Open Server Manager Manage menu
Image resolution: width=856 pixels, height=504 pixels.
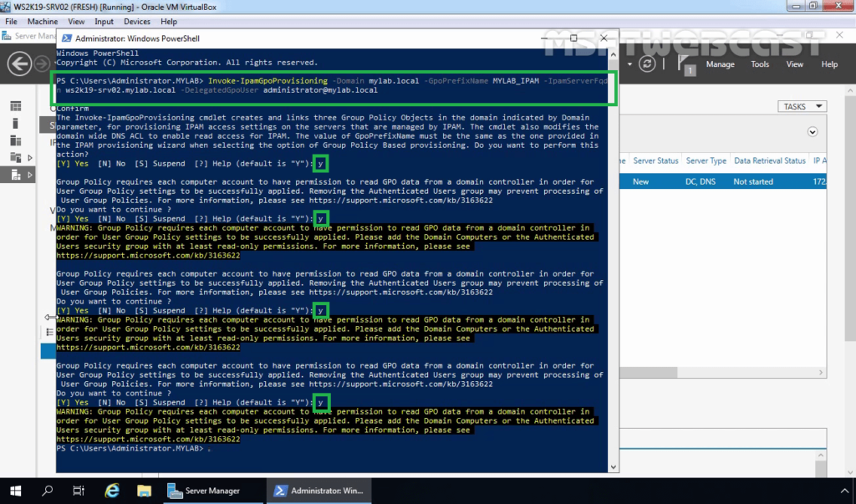[720, 64]
